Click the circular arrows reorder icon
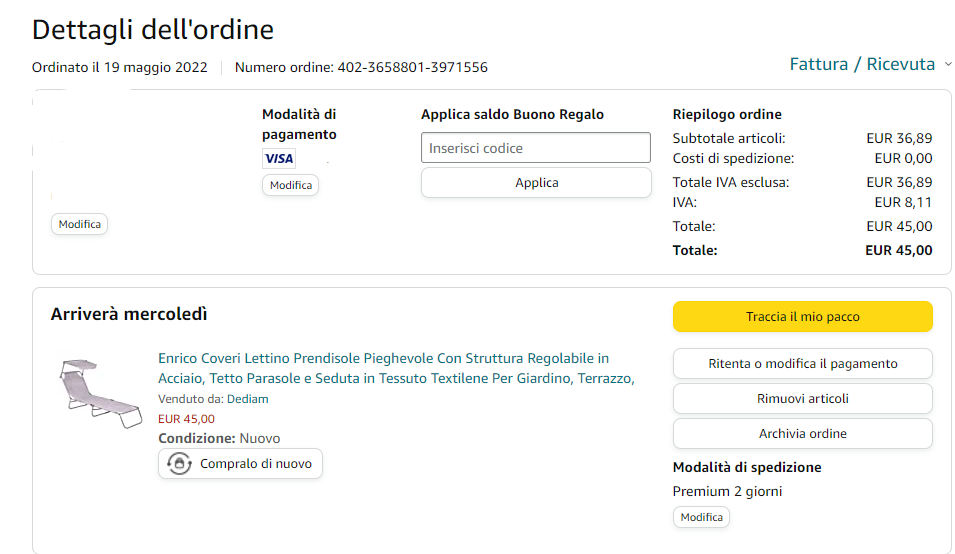955x554 pixels. point(179,464)
